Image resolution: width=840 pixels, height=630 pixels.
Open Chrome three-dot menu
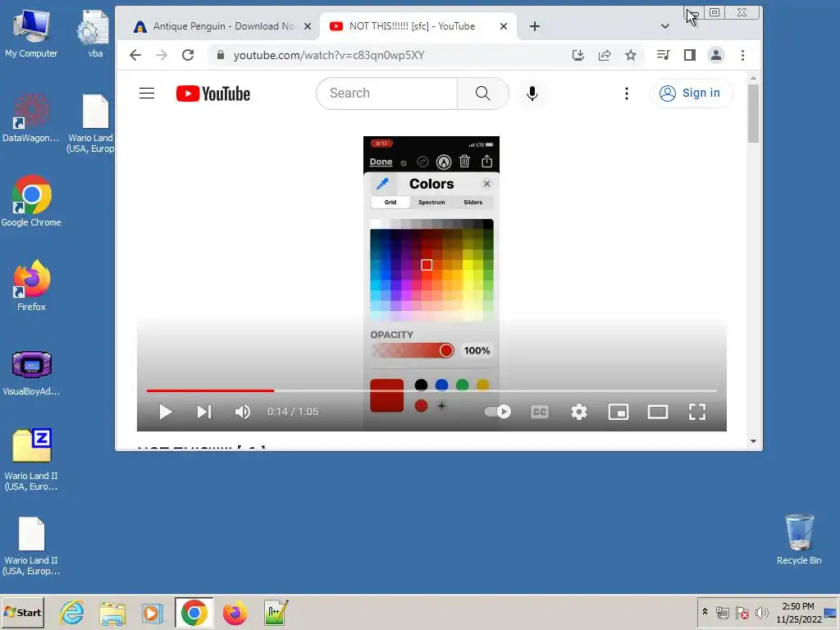(x=742, y=55)
